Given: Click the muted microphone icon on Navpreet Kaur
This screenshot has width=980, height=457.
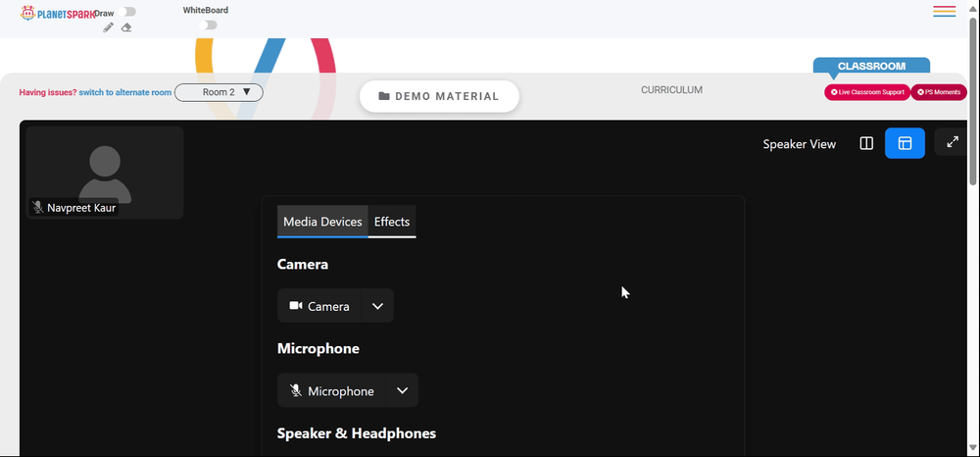Looking at the screenshot, I should click(x=38, y=208).
